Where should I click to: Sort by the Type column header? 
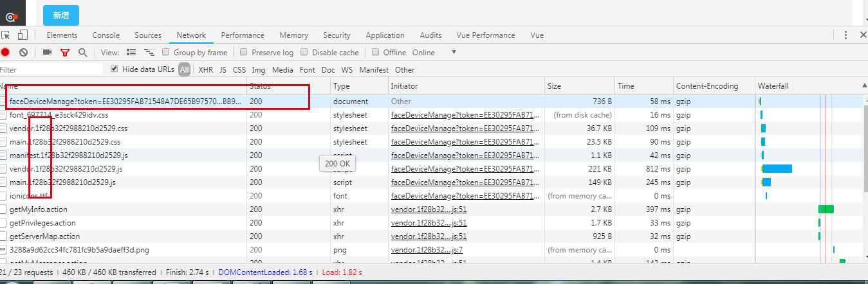click(x=359, y=85)
